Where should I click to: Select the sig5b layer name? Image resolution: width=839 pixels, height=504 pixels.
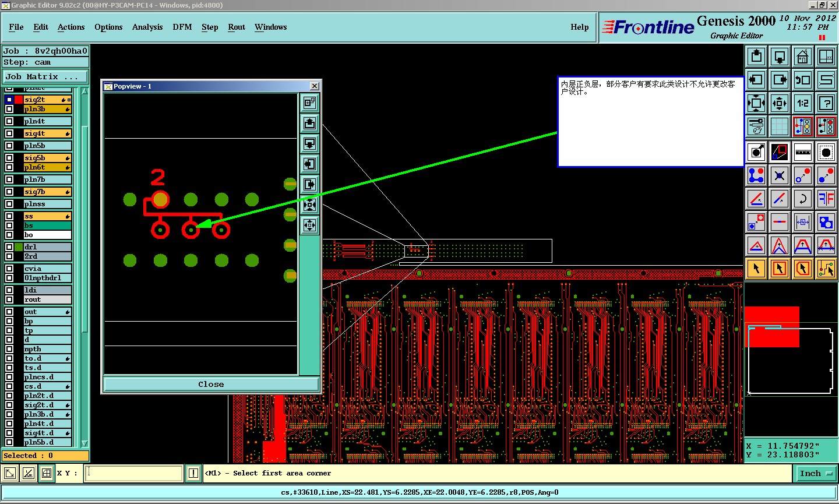pyautogui.click(x=47, y=158)
